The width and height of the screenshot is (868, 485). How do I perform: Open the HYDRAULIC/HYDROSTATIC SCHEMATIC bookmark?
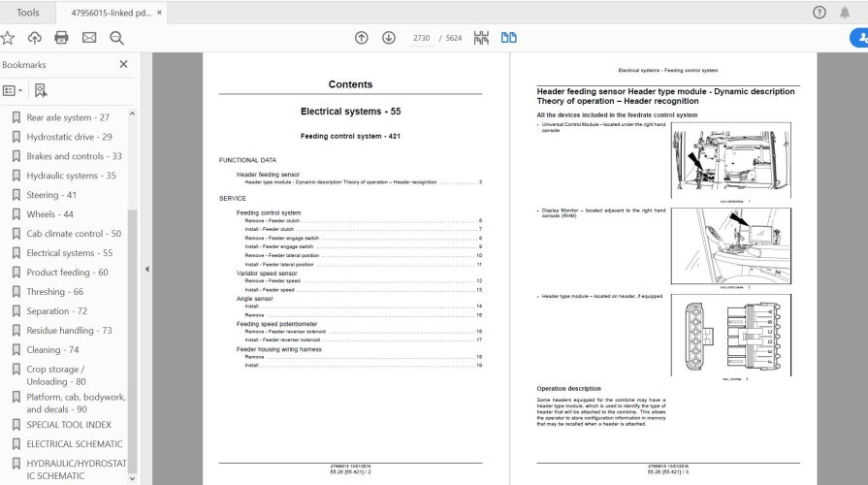click(77, 469)
